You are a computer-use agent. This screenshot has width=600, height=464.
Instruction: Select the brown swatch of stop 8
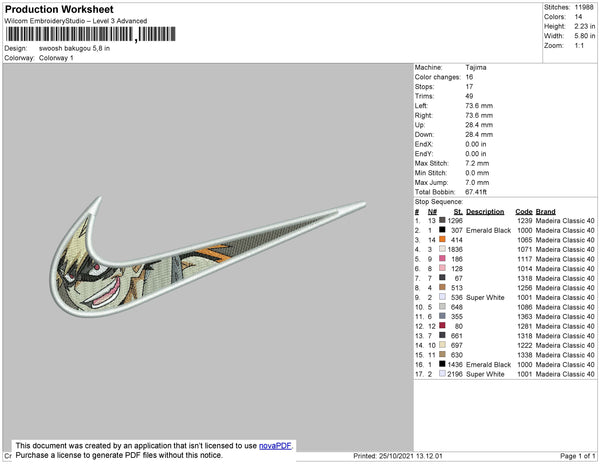[x=442, y=287]
